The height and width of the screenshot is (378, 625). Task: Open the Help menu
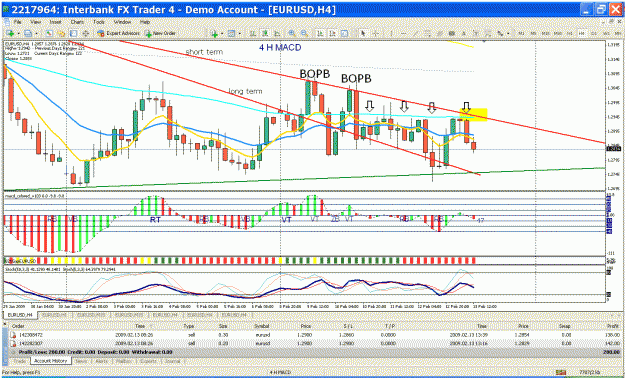pyautogui.click(x=145, y=22)
